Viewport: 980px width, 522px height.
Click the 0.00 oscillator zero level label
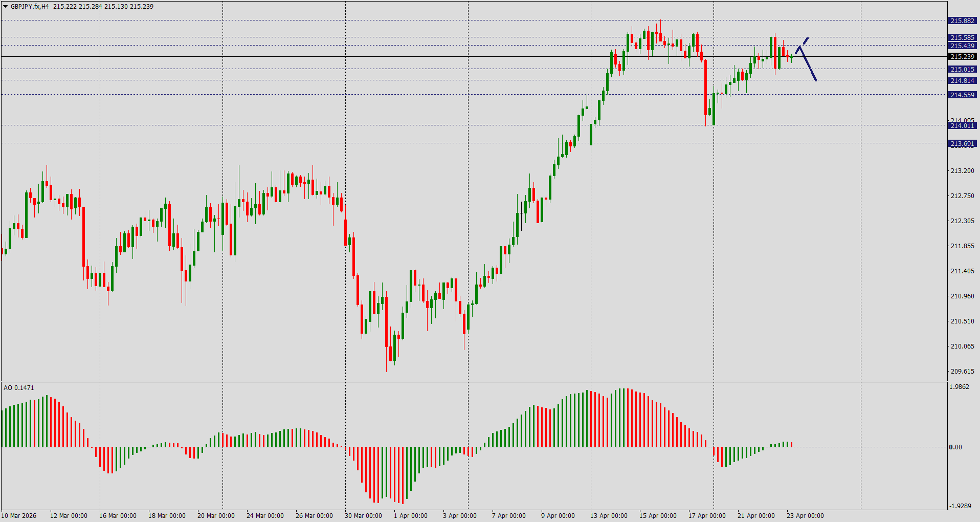[955, 447]
